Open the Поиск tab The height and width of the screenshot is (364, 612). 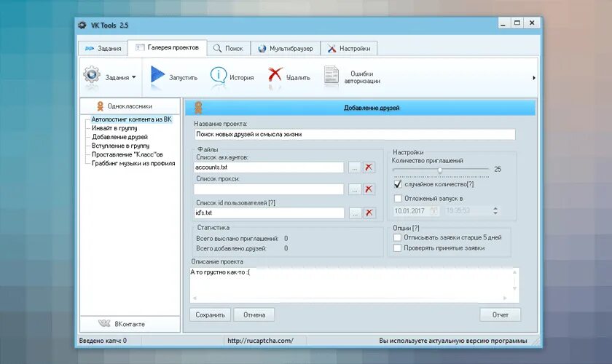(228, 48)
